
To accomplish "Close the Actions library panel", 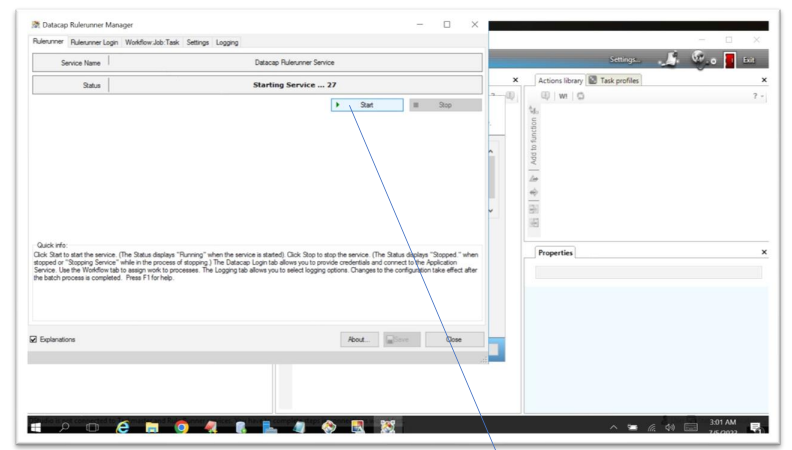I will [764, 80].
